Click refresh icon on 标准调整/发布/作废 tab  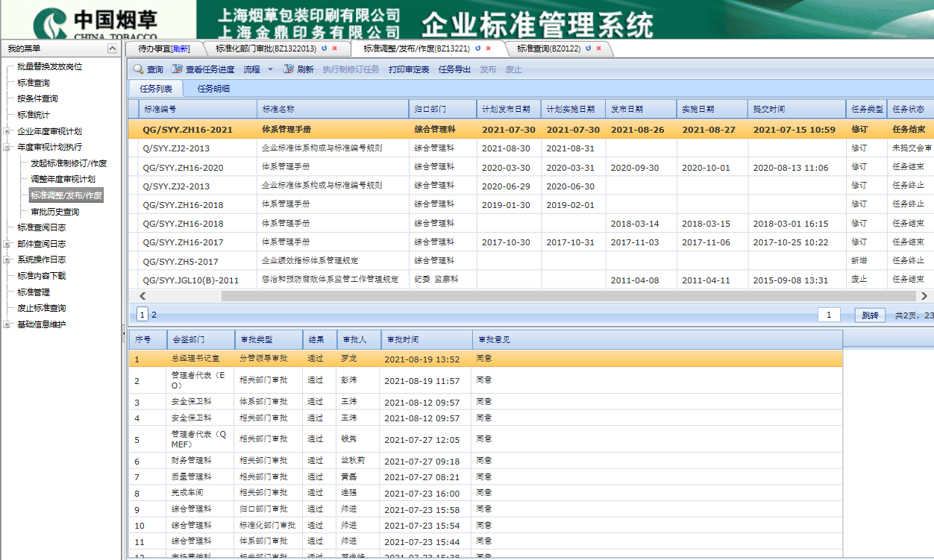coord(477,48)
